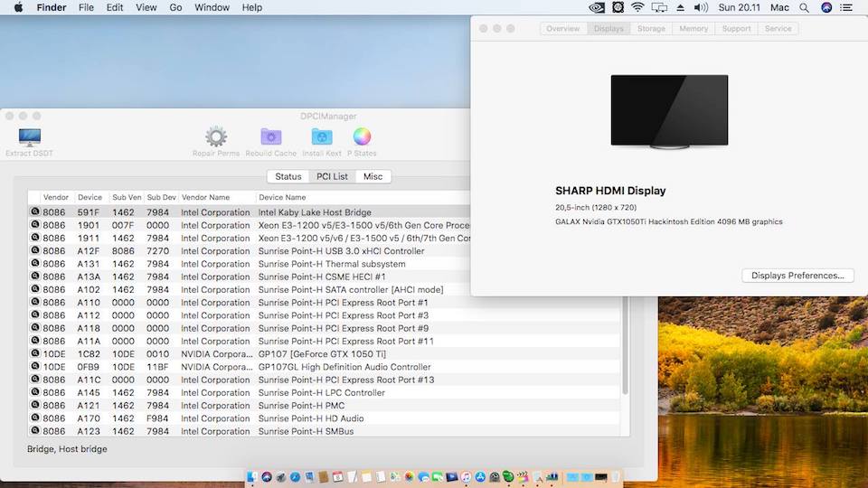Click the Extract DSDT toolbar icon
This screenshot has height=488, width=868.
click(x=29, y=136)
